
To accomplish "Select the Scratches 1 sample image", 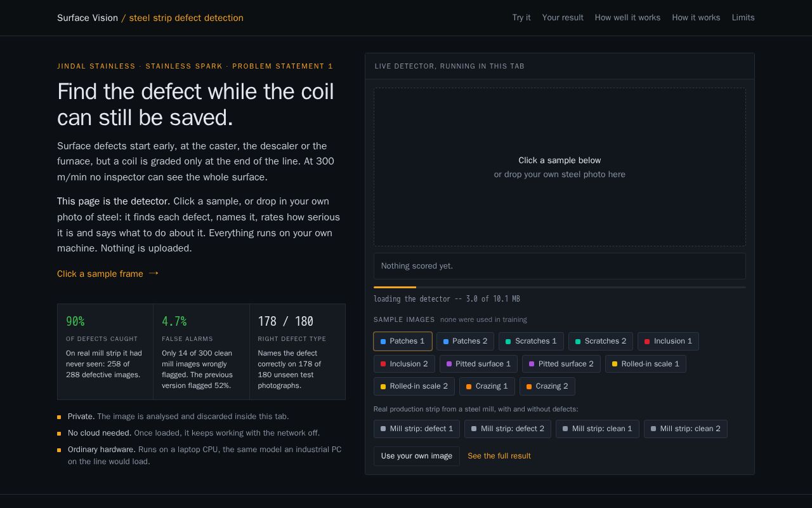I will [x=532, y=342].
